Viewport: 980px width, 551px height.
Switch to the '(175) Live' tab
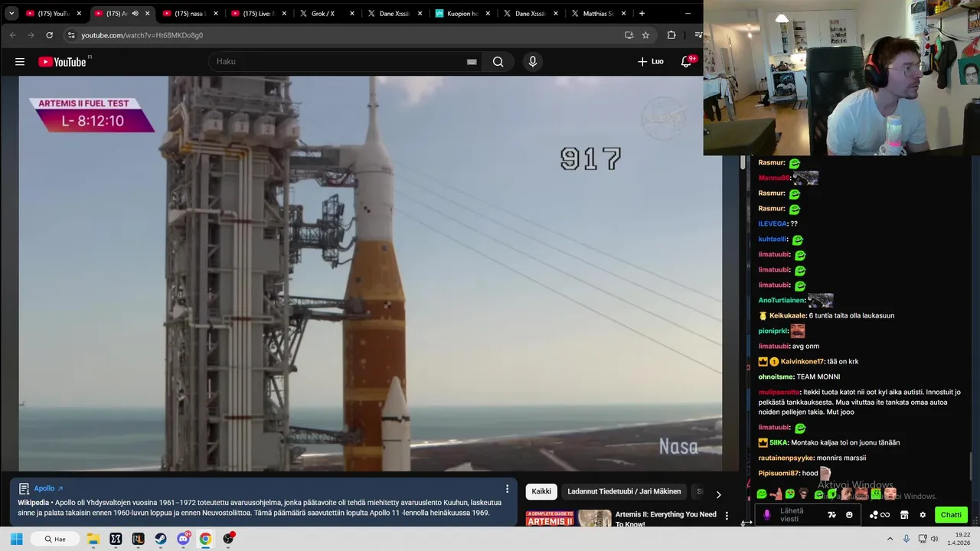coord(259,13)
